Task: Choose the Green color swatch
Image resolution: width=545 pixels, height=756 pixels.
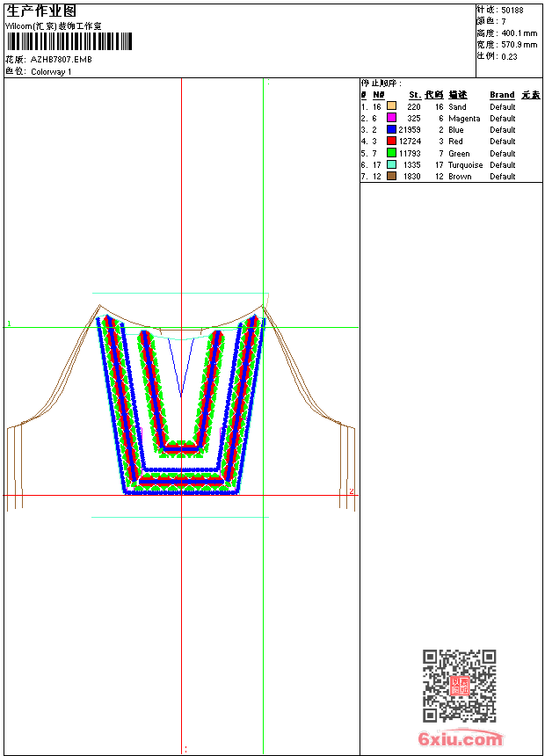Action: click(x=391, y=153)
